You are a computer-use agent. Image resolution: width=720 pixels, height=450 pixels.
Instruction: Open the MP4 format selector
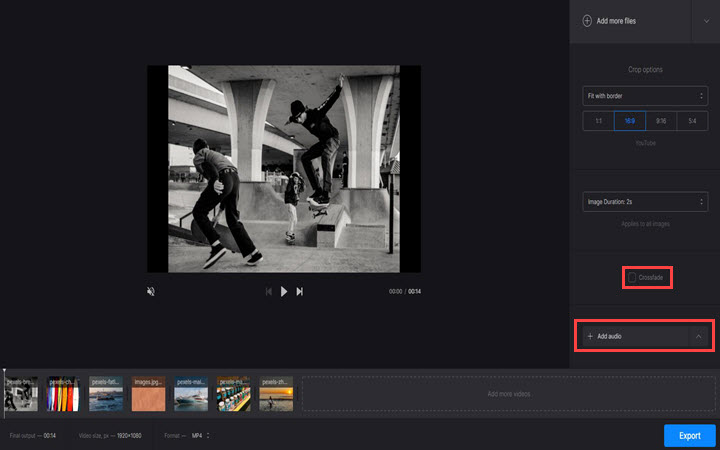tap(200, 436)
